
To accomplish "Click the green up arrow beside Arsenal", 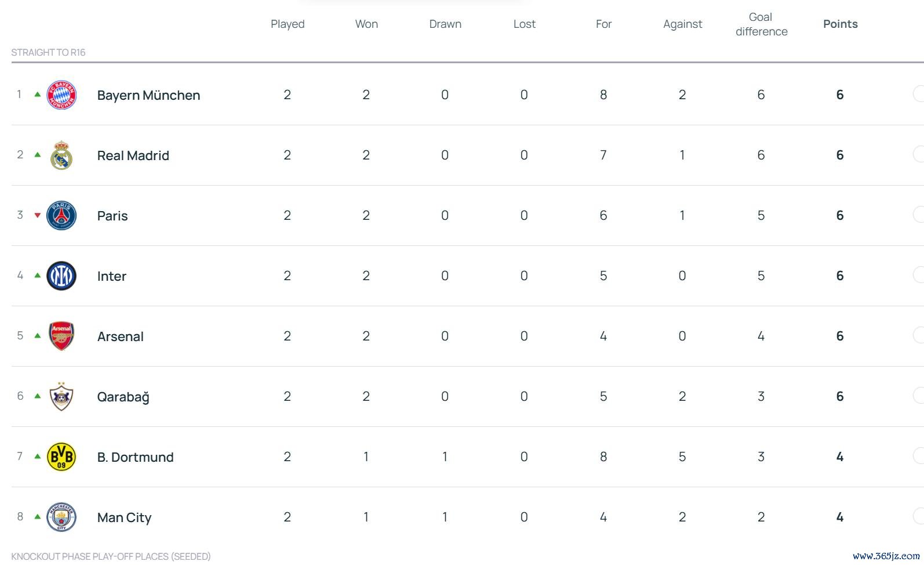I will point(38,336).
